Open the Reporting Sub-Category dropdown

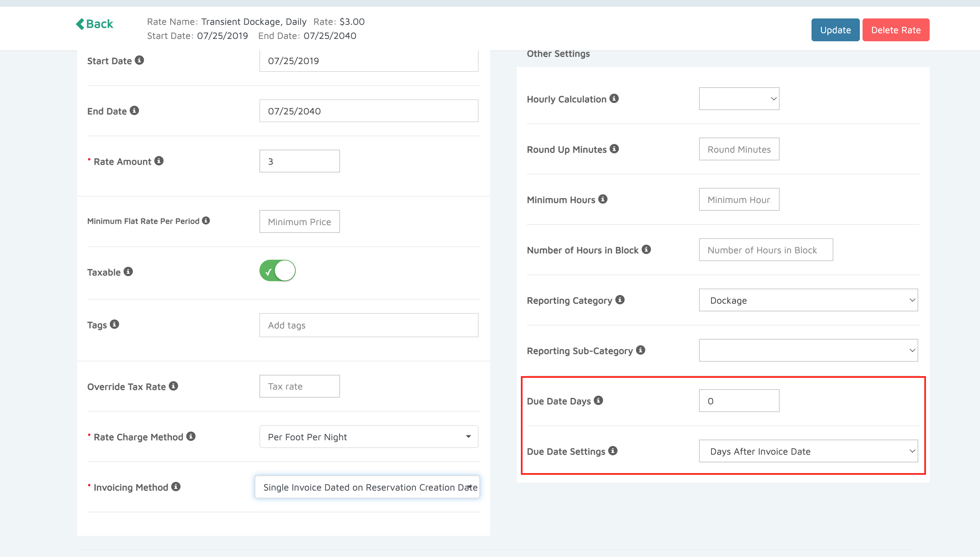808,350
